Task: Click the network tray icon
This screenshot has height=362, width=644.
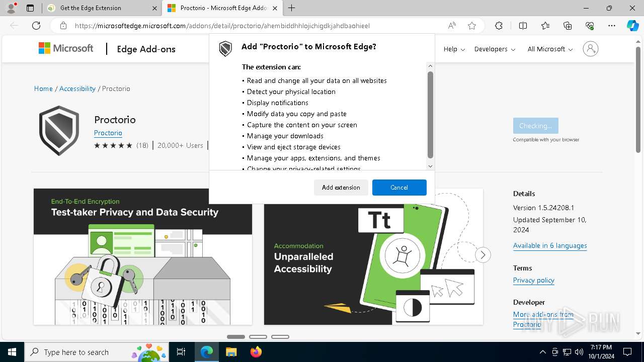Action: 567,352
